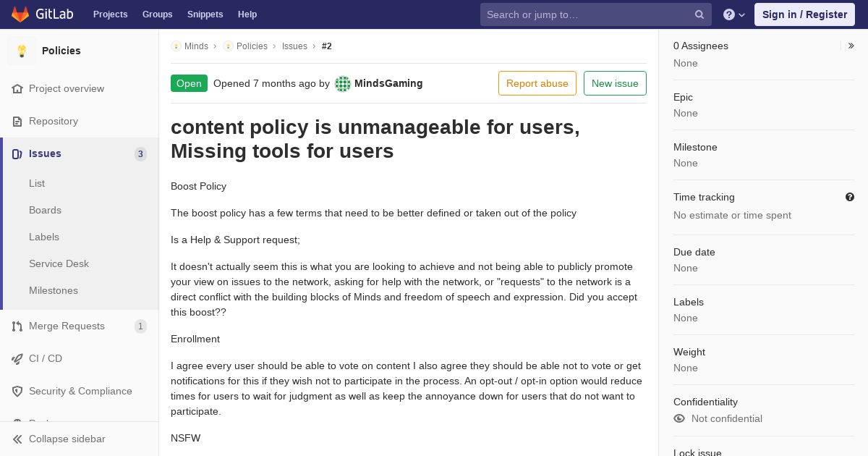The width and height of the screenshot is (868, 456).
Task: Open the Groups menu in navbar
Action: (x=157, y=14)
